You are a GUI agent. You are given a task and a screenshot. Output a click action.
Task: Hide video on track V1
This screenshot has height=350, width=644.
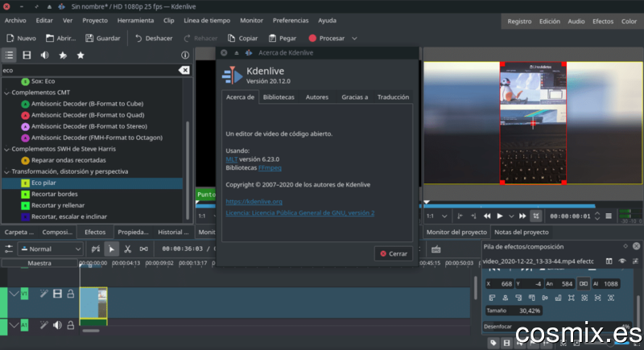tap(57, 294)
